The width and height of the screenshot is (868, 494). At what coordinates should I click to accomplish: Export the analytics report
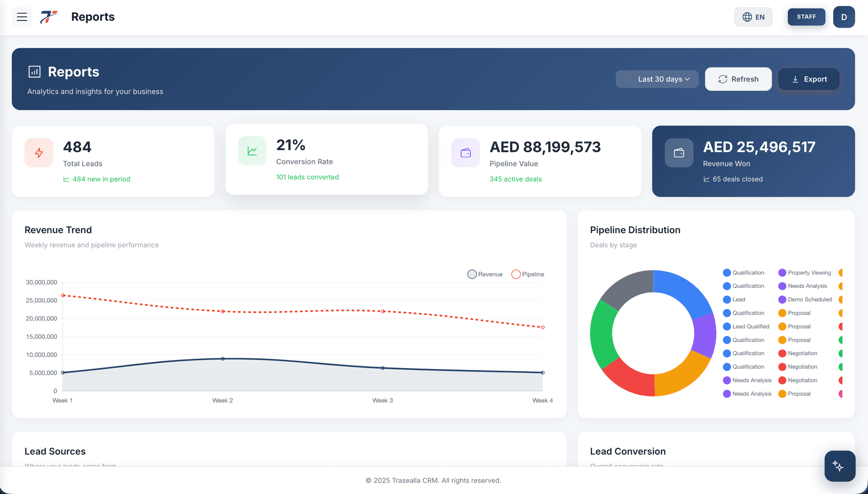pyautogui.click(x=809, y=79)
